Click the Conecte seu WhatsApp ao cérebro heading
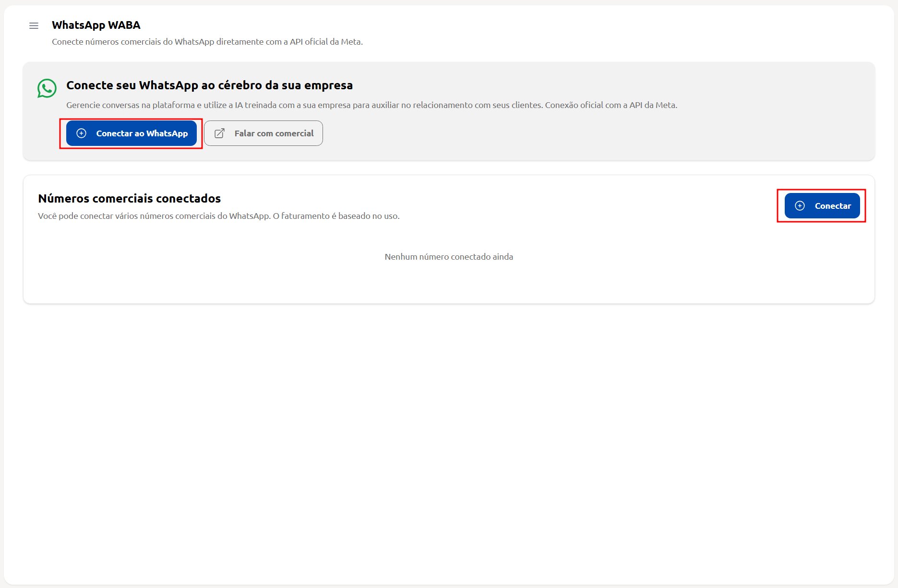The image size is (898, 588). coord(209,85)
